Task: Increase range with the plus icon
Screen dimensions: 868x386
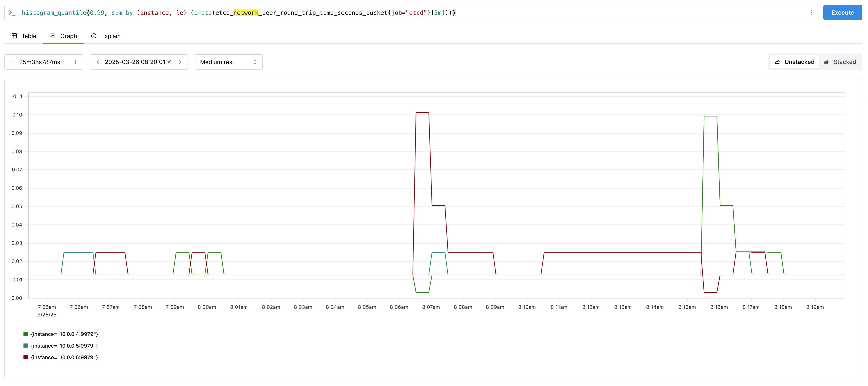Action: click(75, 62)
